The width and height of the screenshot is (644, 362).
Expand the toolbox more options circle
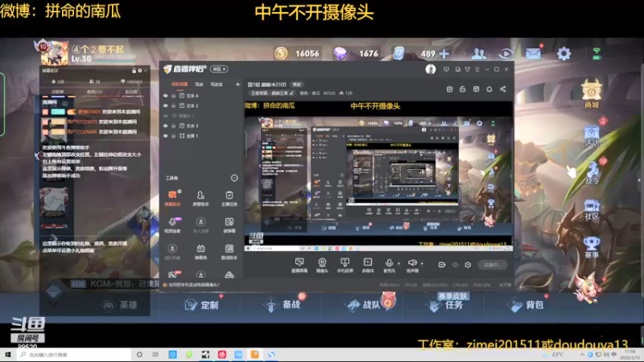point(234,178)
